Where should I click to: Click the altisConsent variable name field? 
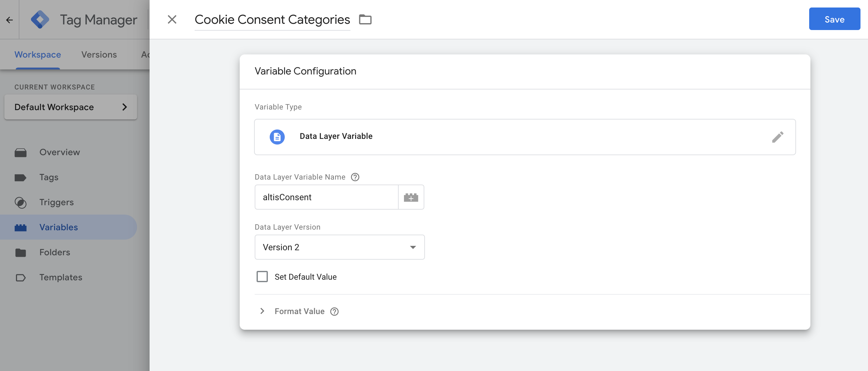[x=325, y=197]
